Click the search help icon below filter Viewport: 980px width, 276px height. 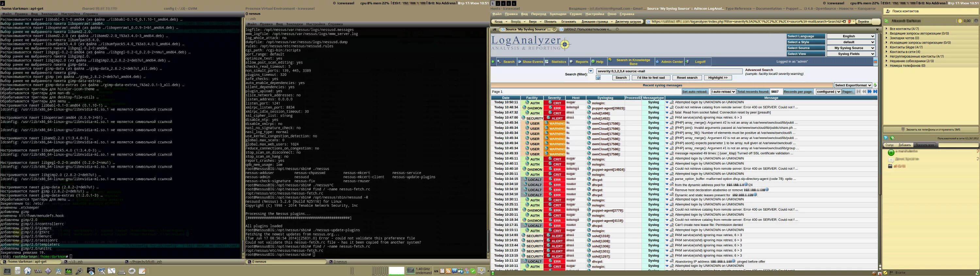coord(598,78)
